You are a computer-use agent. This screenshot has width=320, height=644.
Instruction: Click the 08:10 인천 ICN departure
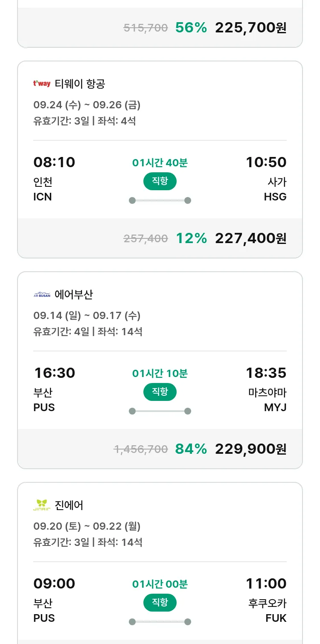coord(54,178)
